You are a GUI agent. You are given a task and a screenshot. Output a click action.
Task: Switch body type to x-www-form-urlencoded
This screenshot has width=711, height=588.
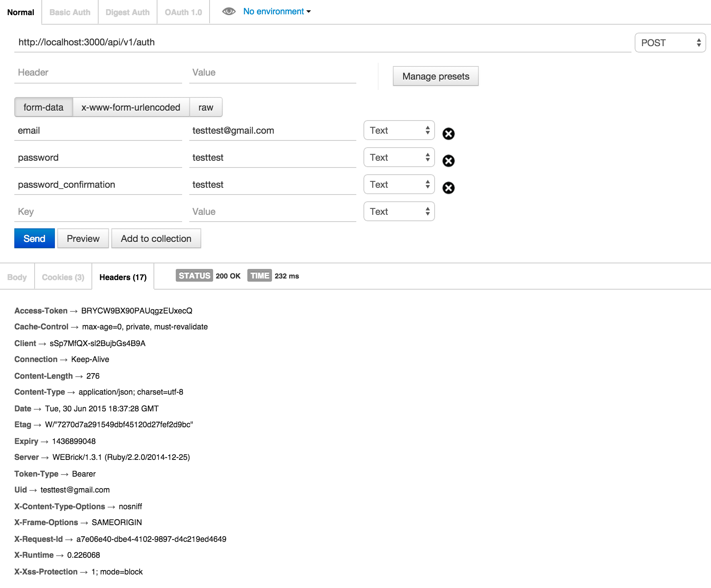(131, 107)
